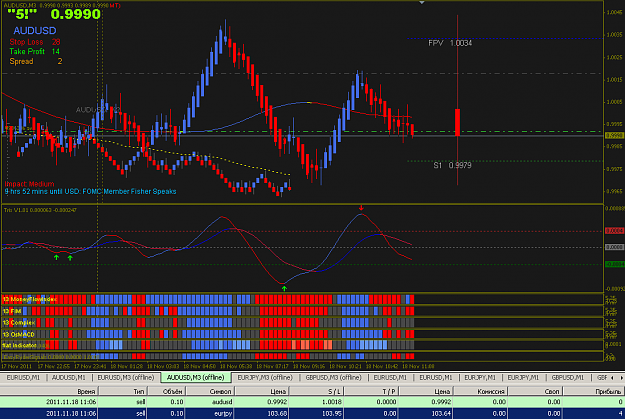Click the 18 Nov 01:28 time axis label
This screenshot has height=419, width=625.
pos(127,366)
